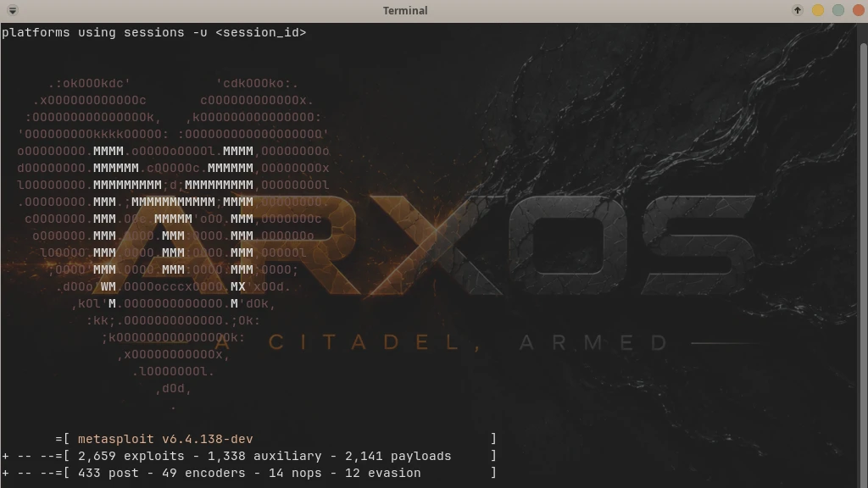Click the '49 encoders' text

[x=203, y=474]
